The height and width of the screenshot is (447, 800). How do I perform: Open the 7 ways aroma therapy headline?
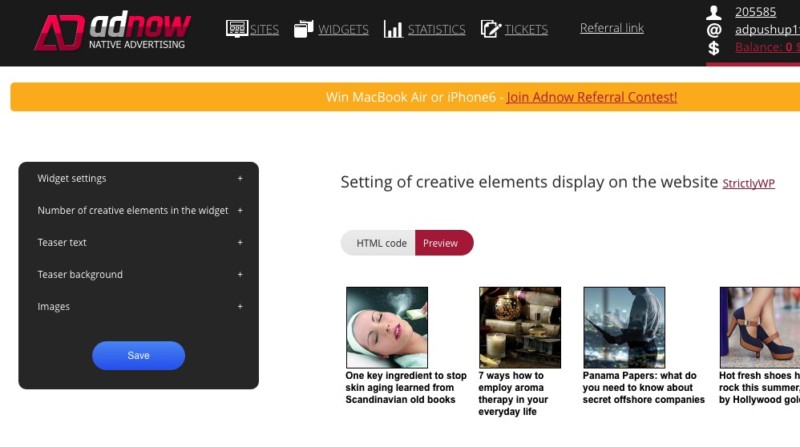[x=513, y=393]
